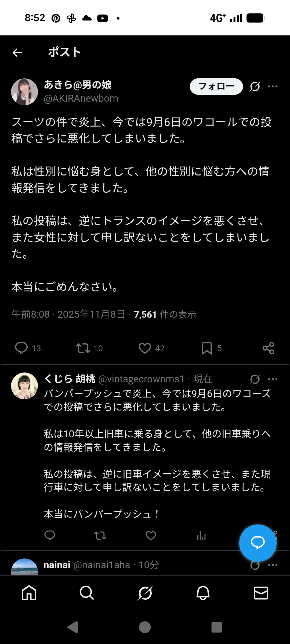Share the main post
The height and width of the screenshot is (644, 290).
pos(268,348)
